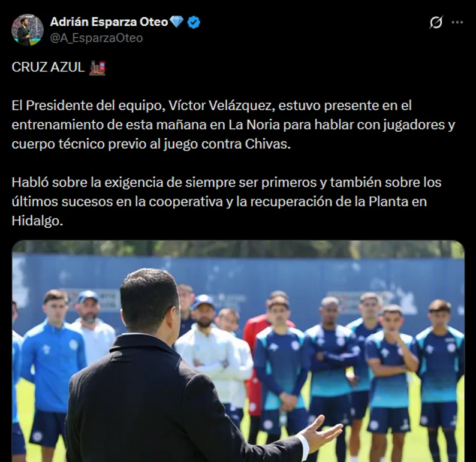Image resolution: width=476 pixels, height=462 pixels.
Task: Click the locomotive emoji after CRUZ AZUL
Action: coord(98,67)
